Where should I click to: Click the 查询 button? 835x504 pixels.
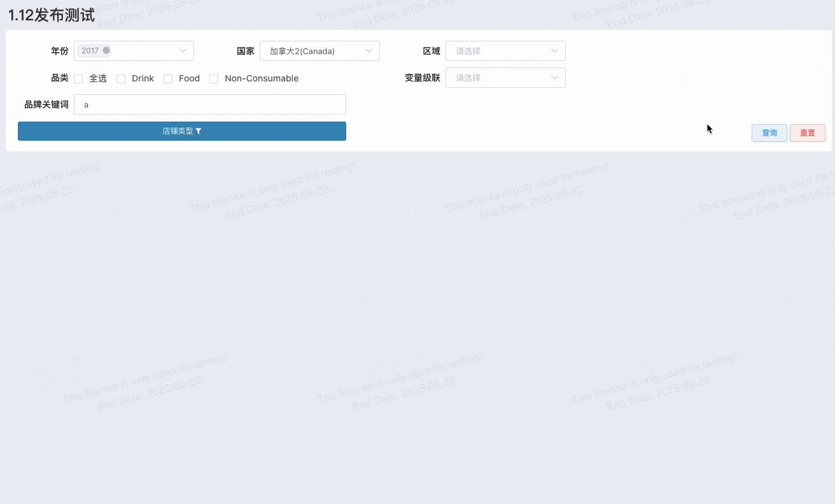pyautogui.click(x=769, y=133)
